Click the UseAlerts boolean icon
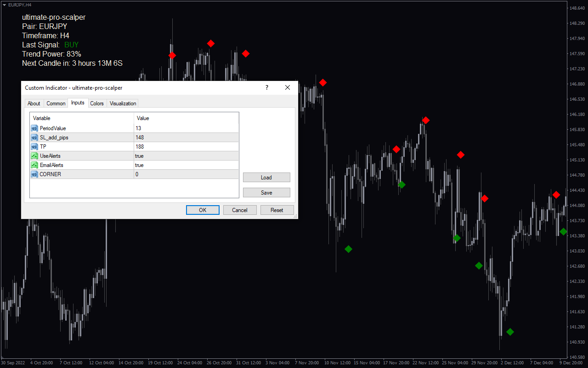 point(34,156)
